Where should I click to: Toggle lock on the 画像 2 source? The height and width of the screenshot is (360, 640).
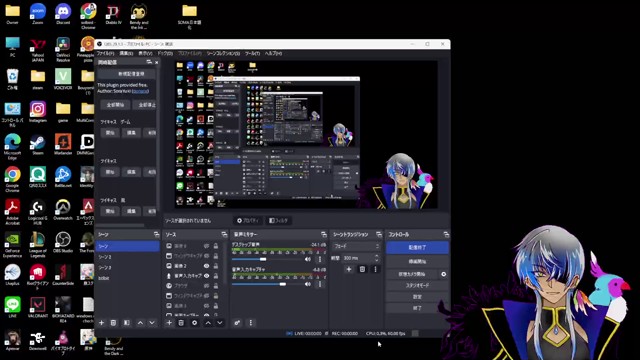point(216,266)
